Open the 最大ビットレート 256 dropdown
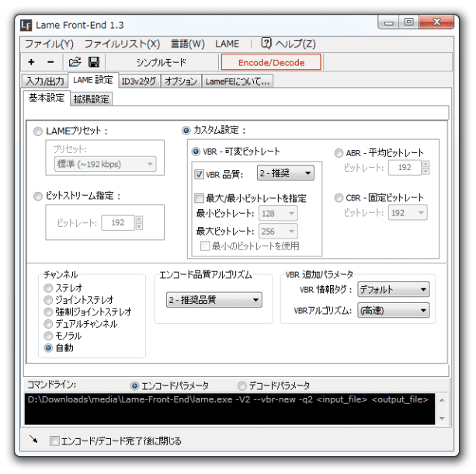This screenshot has width=476, height=474. 278,232
